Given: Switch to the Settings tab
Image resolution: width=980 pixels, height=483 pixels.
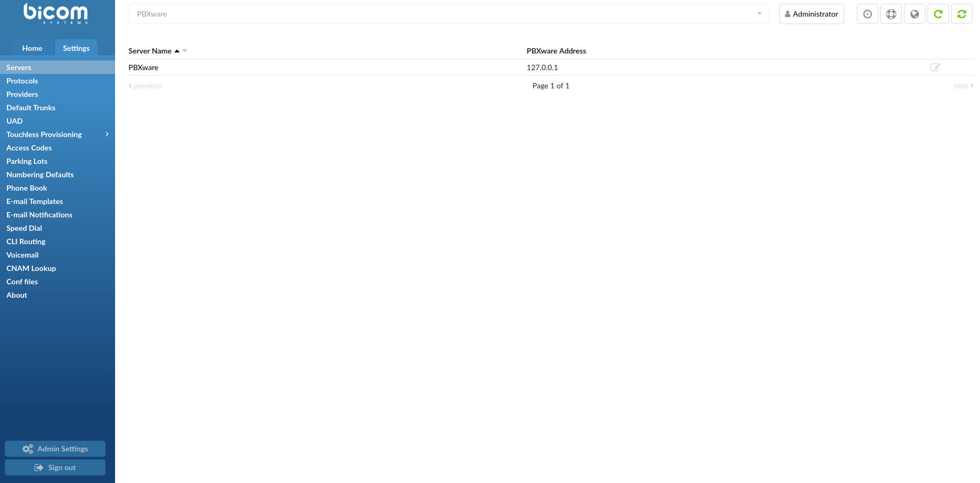Looking at the screenshot, I should (x=76, y=48).
